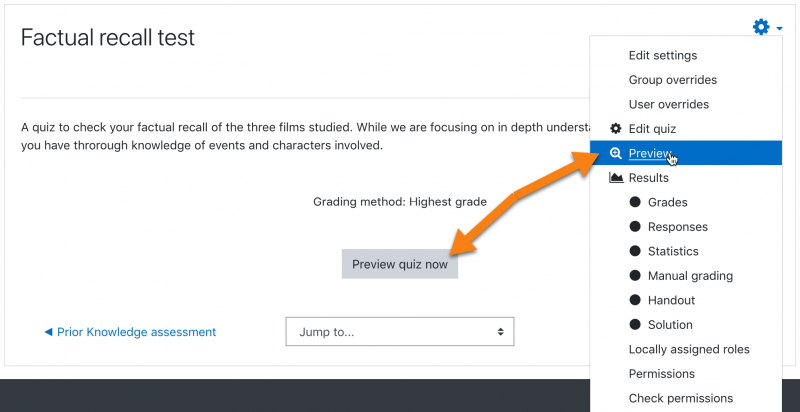Image resolution: width=800 pixels, height=412 pixels.
Task: Click the bullet icon beside Grades
Action: point(635,202)
